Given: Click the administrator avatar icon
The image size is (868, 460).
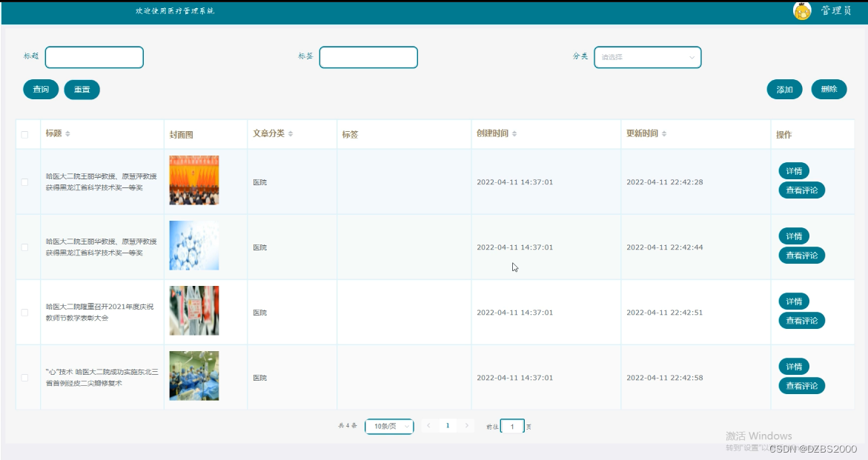Looking at the screenshot, I should (x=802, y=10).
